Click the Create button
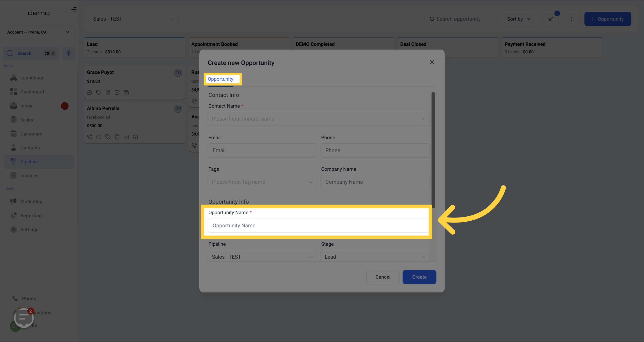Viewport: 644px width, 342px height. pos(419,277)
